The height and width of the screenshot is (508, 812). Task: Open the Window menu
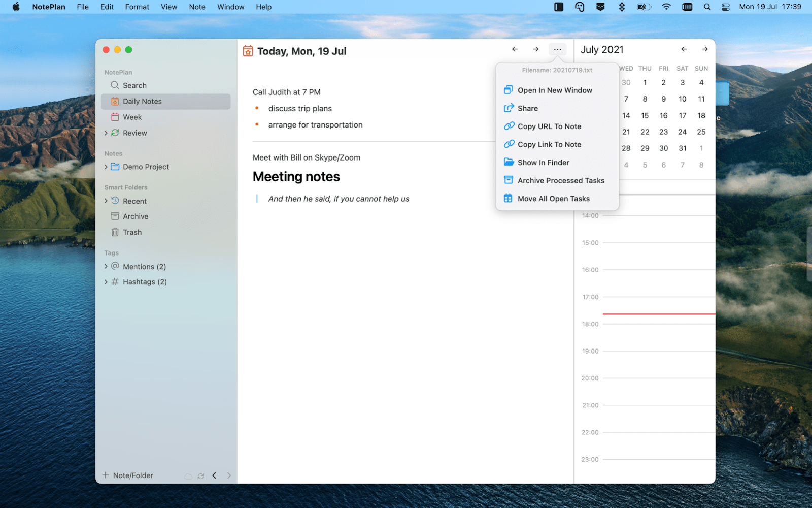click(231, 7)
